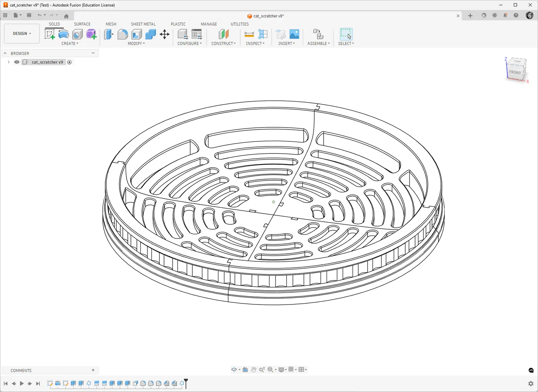Viewport: 538px width, 392px height.
Task: Activate the Move/Copy arrows tool
Action: (164, 34)
